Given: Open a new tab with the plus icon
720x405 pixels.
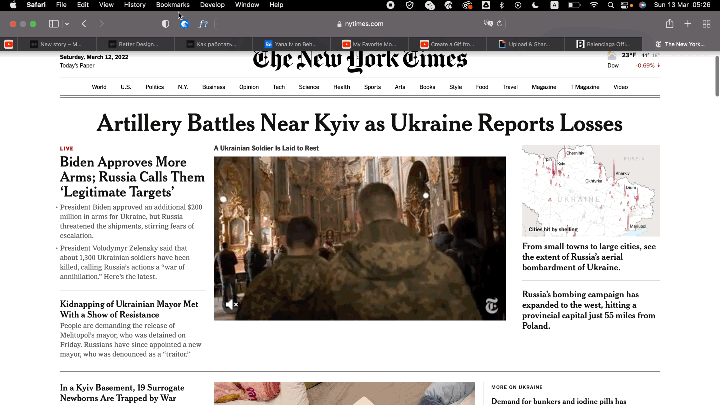Looking at the screenshot, I should [687, 23].
